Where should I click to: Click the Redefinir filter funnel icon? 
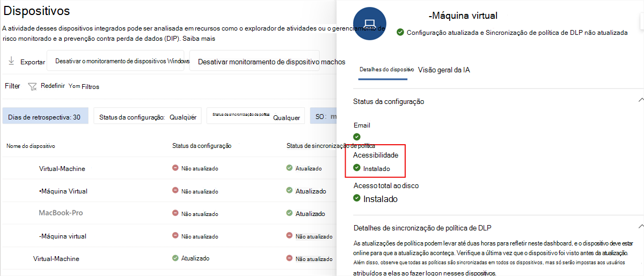click(32, 86)
